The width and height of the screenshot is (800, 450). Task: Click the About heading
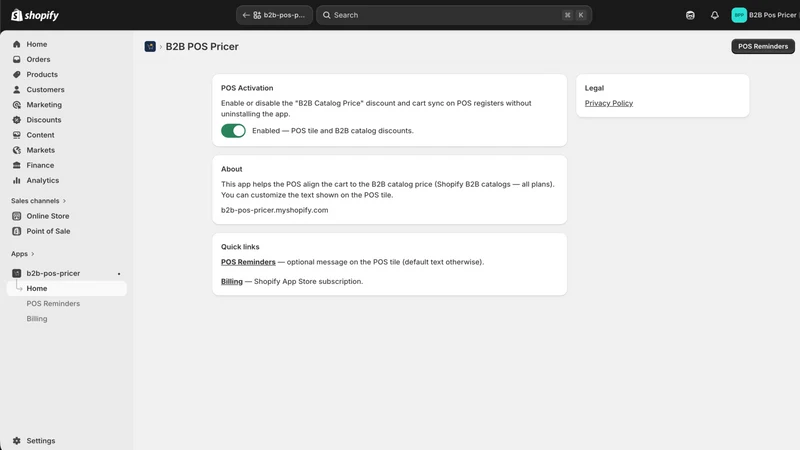[232, 169]
